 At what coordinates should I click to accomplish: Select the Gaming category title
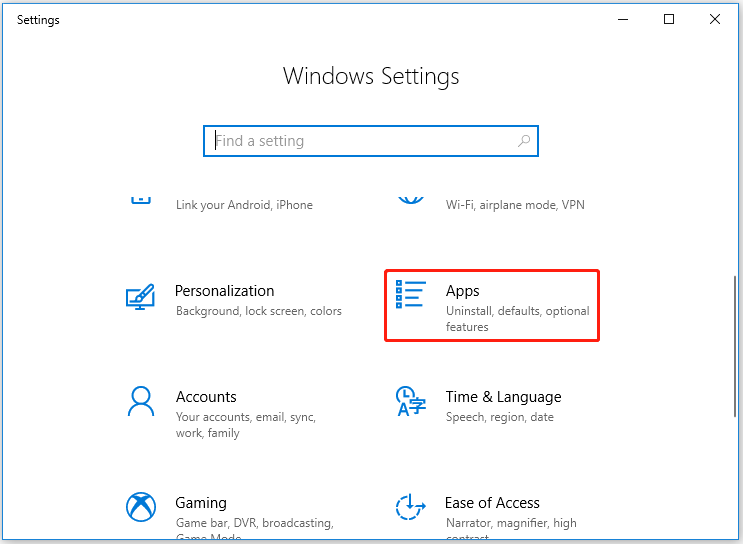201,503
